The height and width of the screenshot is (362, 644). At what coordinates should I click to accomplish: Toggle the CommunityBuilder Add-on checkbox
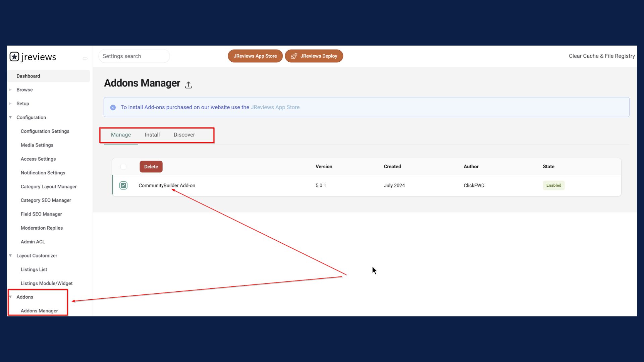[x=123, y=185]
